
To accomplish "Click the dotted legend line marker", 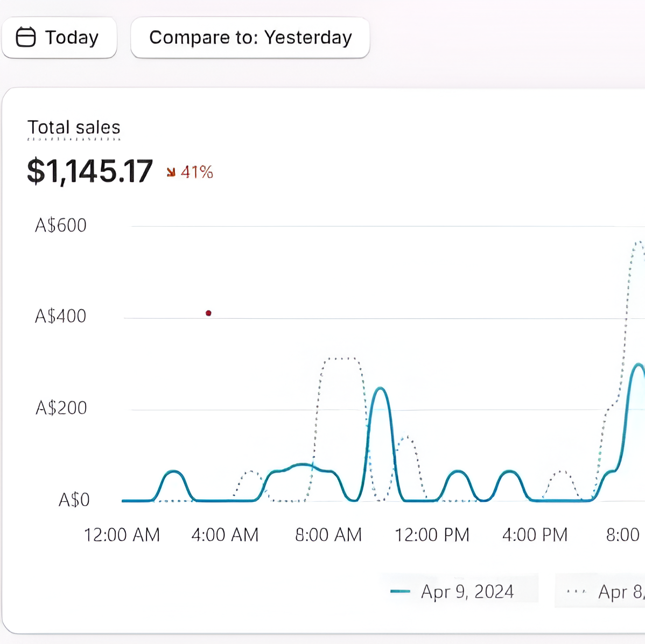I will 576,591.
